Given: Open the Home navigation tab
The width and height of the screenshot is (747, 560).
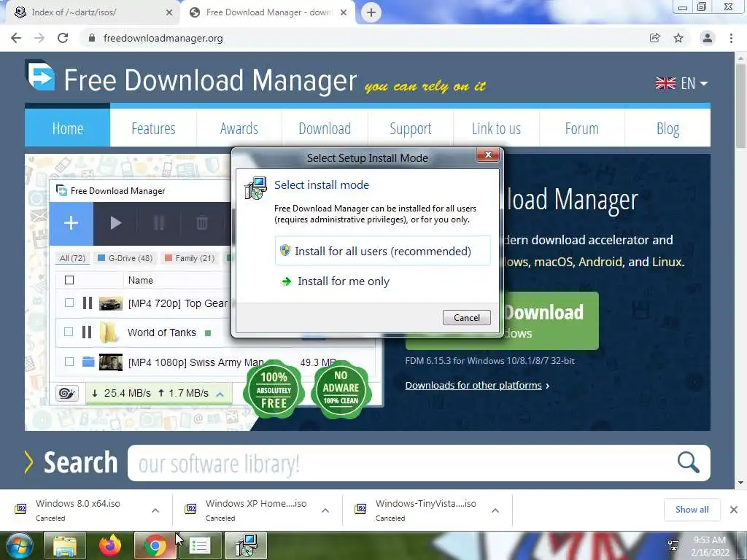Looking at the screenshot, I should click(x=68, y=128).
